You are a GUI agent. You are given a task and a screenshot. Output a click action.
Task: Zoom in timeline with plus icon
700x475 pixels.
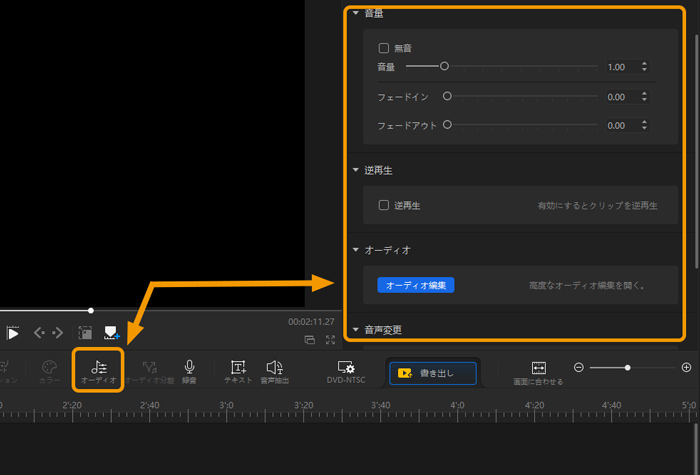point(687,367)
